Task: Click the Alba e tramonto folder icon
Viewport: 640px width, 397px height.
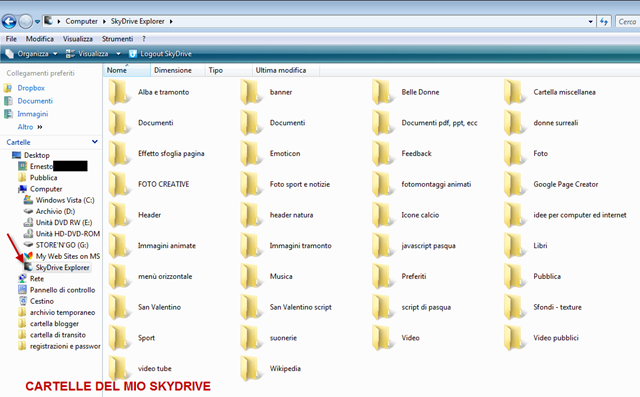Action: click(x=119, y=92)
